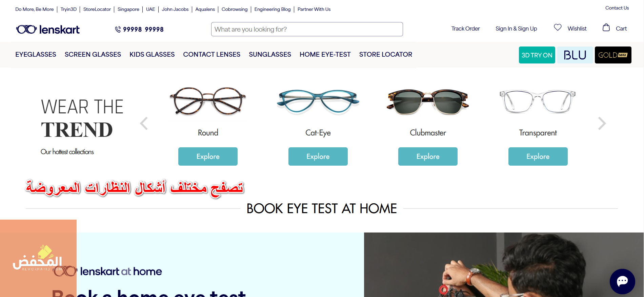Open the EYEGLASSES menu
This screenshot has width=644, height=297.
coord(36,54)
